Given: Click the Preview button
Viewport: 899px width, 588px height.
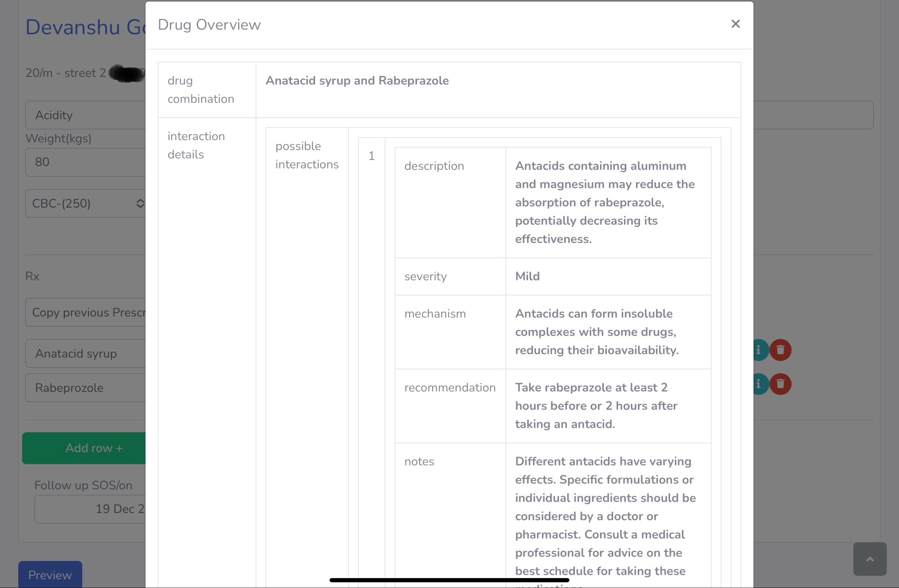Looking at the screenshot, I should coord(50,574).
